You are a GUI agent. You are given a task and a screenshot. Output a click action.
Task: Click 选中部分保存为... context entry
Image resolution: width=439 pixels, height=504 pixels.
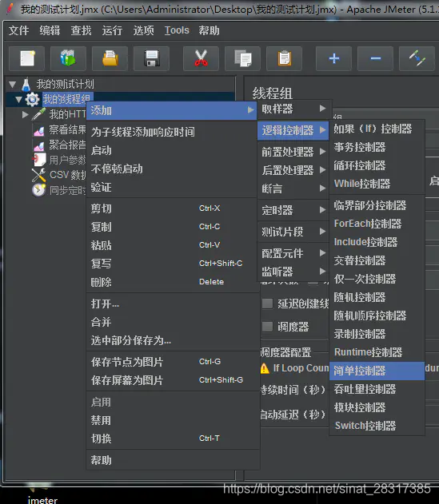[x=173, y=340]
